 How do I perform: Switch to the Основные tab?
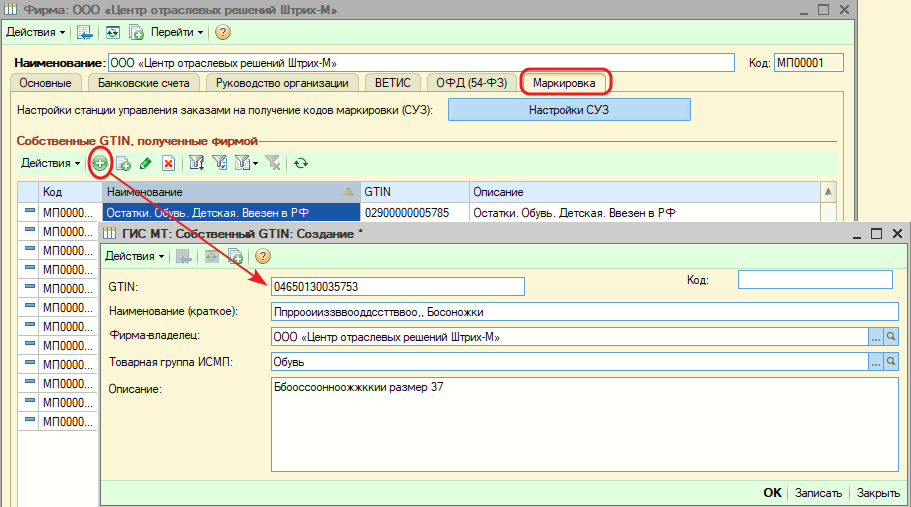tap(45, 83)
